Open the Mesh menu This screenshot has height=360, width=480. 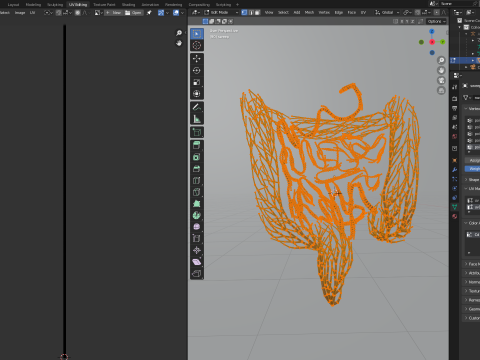tap(309, 13)
